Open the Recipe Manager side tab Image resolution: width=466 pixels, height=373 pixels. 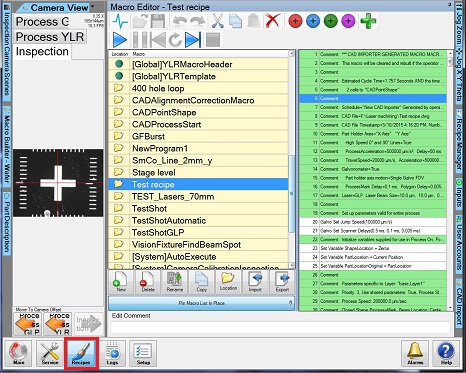460,140
